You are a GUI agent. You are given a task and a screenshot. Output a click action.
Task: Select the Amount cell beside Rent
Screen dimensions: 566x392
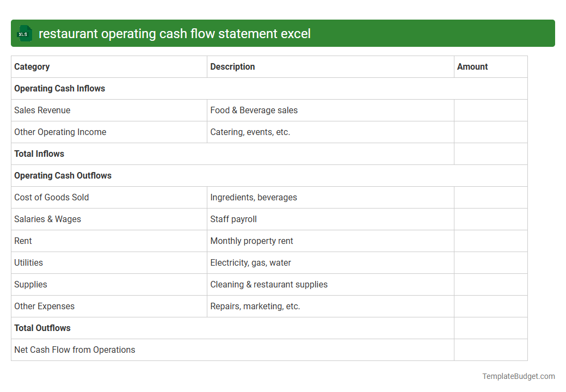[x=490, y=241]
